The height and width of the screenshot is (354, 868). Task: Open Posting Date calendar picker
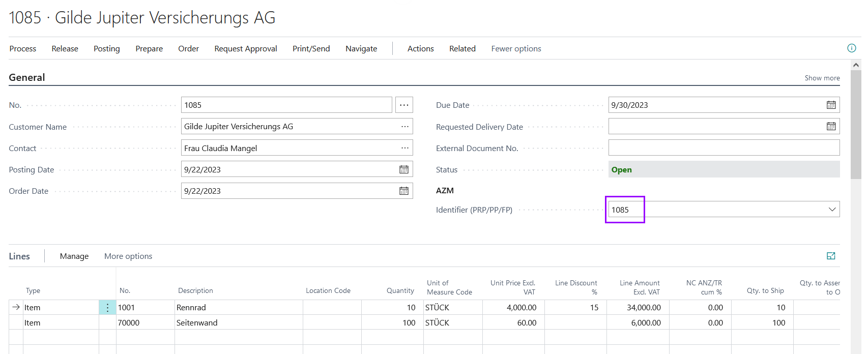[404, 169]
